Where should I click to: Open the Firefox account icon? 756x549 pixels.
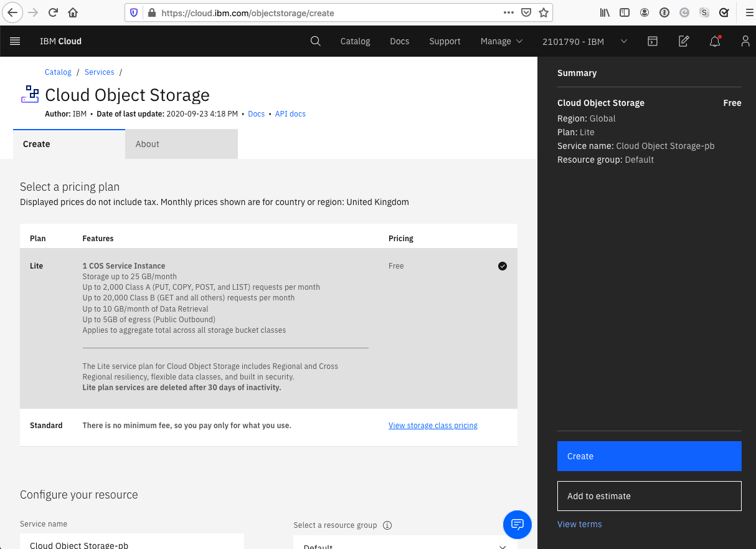pyautogui.click(x=645, y=12)
